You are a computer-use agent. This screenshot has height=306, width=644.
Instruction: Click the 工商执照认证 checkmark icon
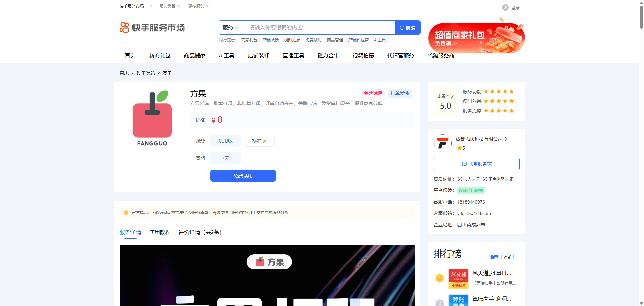coord(485,179)
